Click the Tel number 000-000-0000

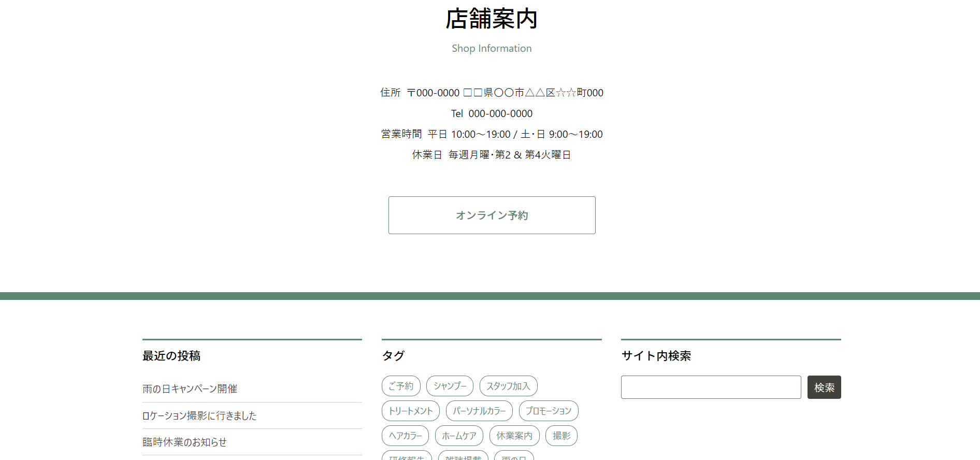tap(500, 113)
